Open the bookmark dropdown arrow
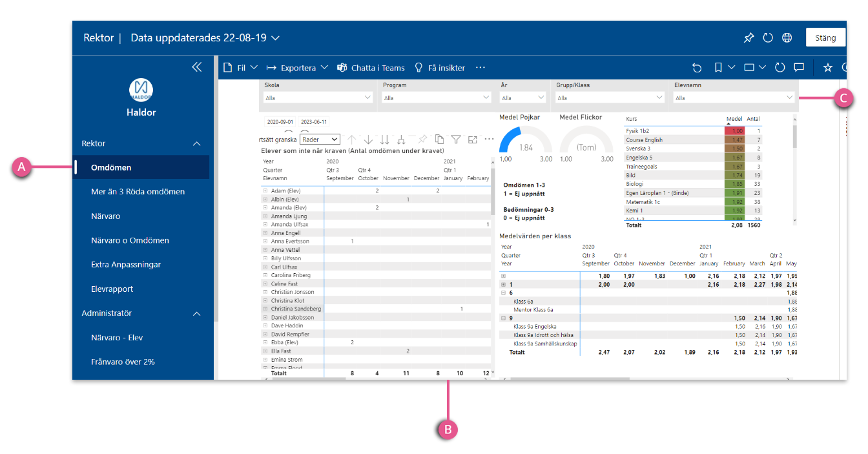Viewport: 868px width, 454px height. tap(732, 67)
